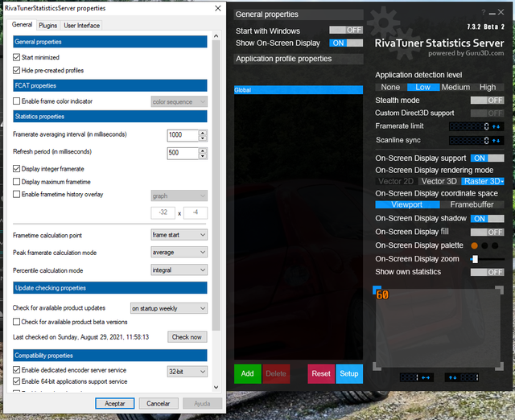Click the horizontal position arrows below preview
515x420 pixels.
click(426, 377)
